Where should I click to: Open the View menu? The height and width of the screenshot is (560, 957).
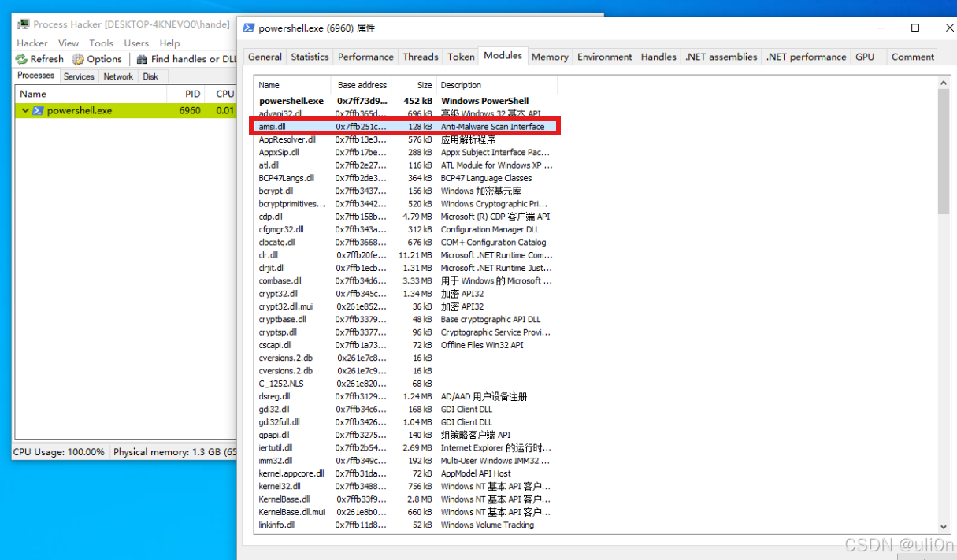(x=69, y=43)
